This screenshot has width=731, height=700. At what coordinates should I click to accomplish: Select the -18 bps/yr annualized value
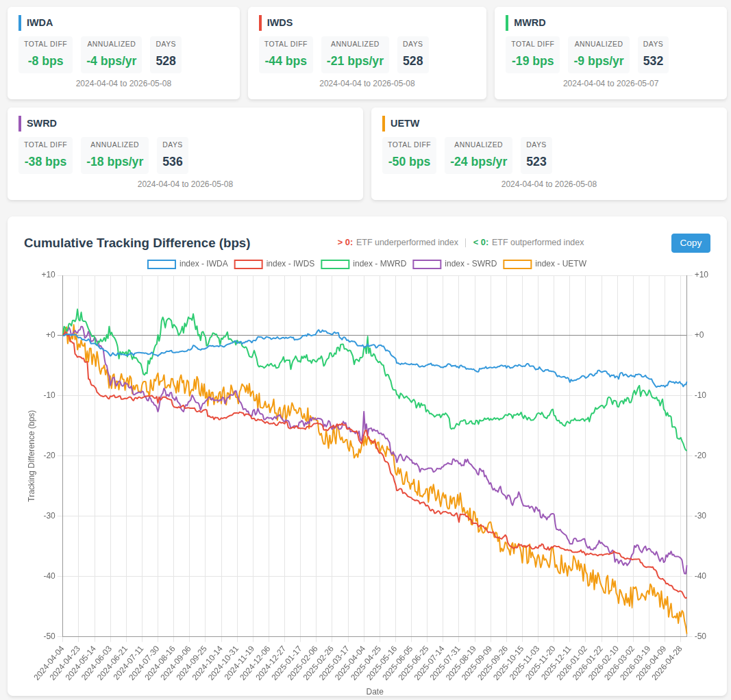click(x=114, y=162)
